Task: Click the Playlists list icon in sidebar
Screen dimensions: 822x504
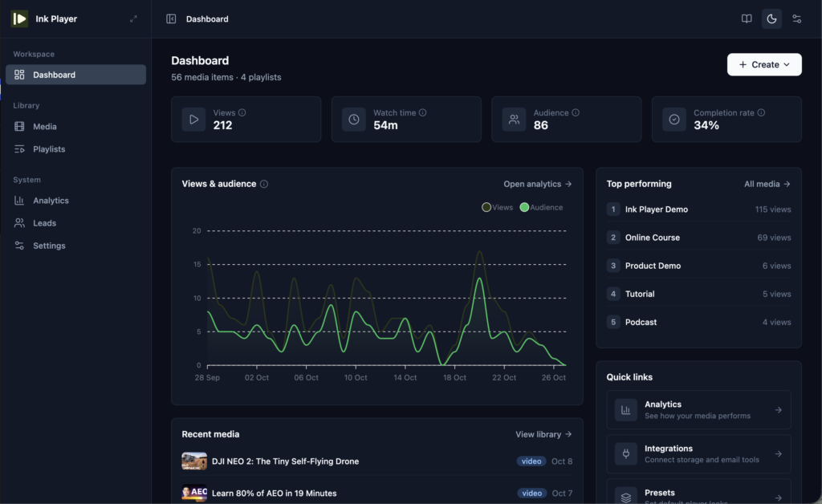Action: [19, 149]
